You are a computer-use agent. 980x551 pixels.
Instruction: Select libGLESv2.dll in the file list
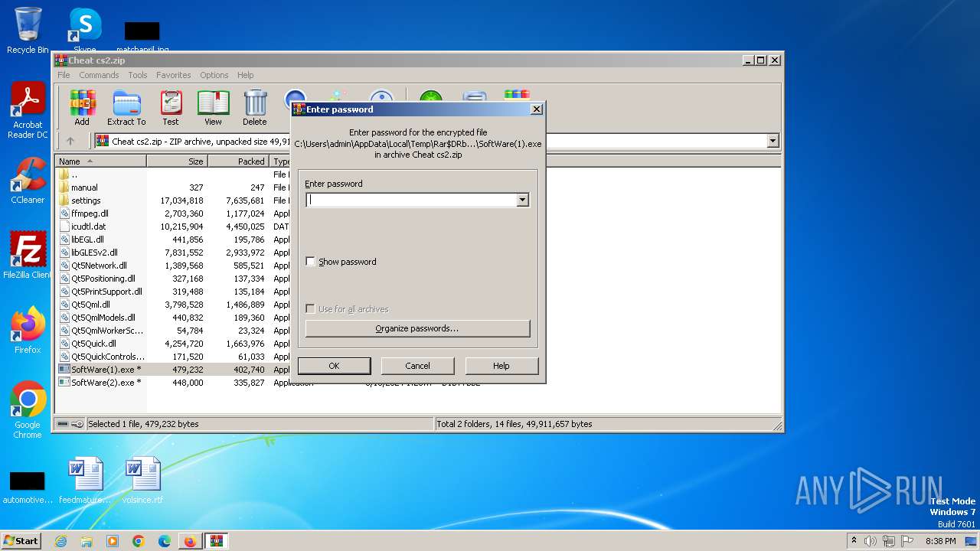pyautogui.click(x=94, y=253)
